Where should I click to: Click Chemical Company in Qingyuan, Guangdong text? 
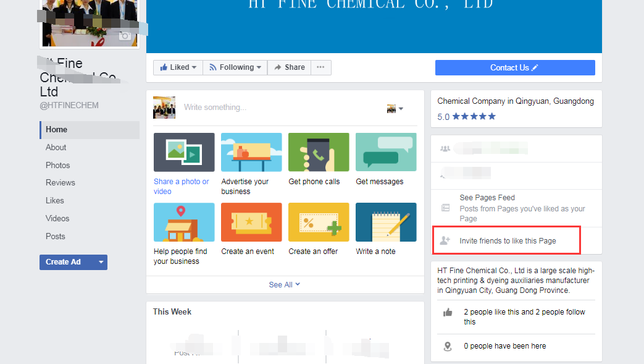click(x=516, y=101)
